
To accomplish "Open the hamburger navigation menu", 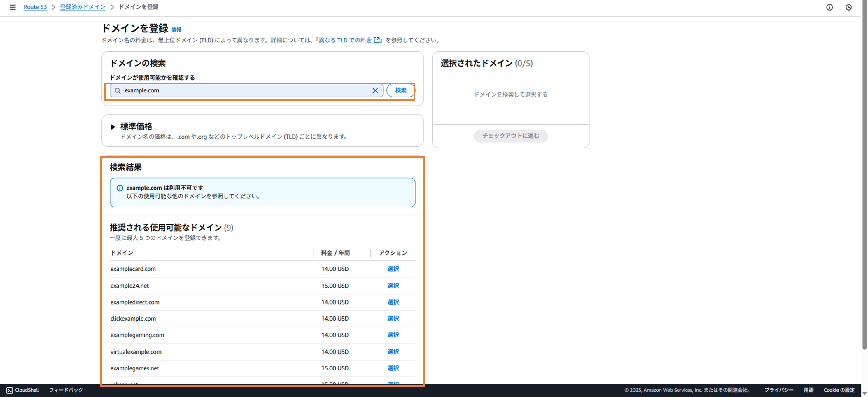I will (x=13, y=7).
